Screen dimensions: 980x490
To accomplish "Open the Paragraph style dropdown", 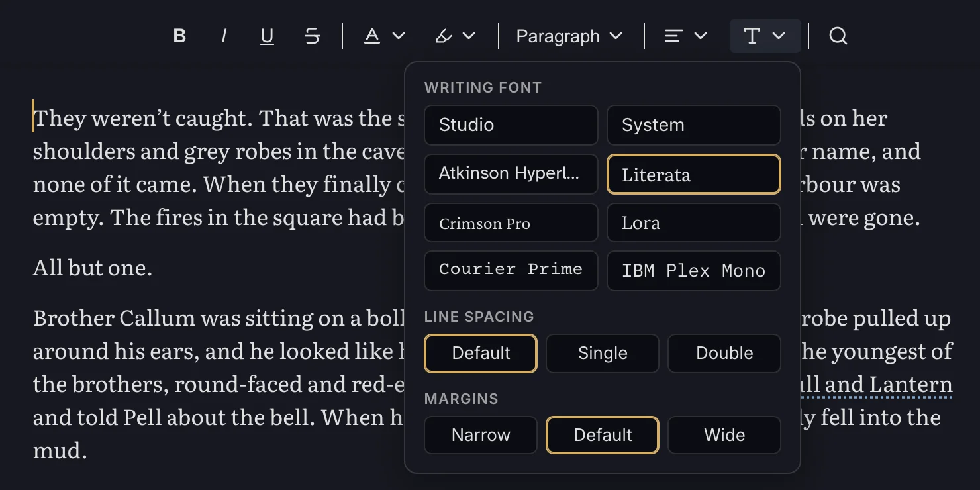I will coord(569,36).
